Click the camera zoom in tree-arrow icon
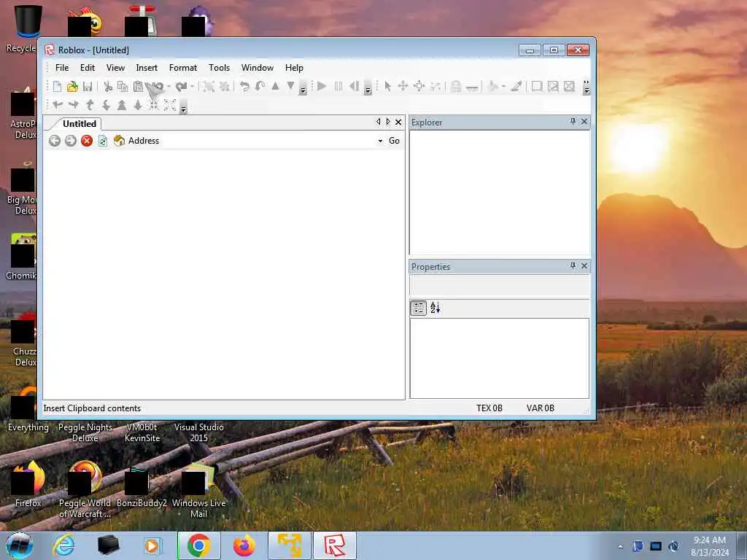 (122, 105)
